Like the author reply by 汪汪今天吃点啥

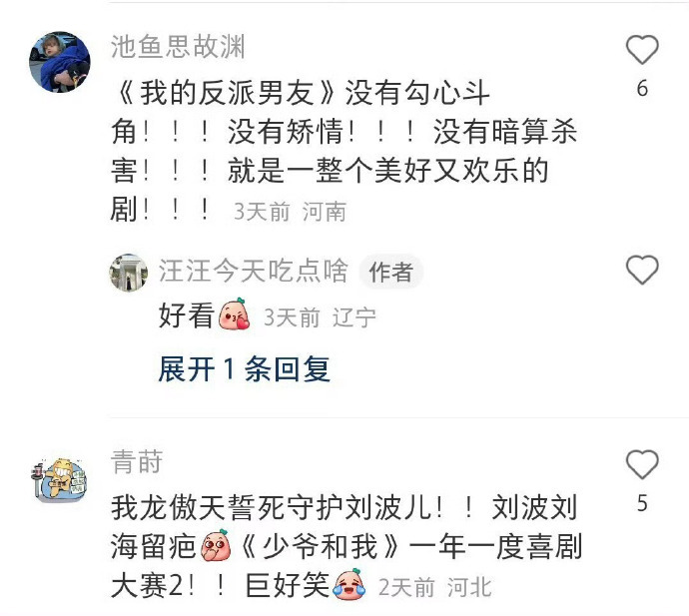(642, 270)
